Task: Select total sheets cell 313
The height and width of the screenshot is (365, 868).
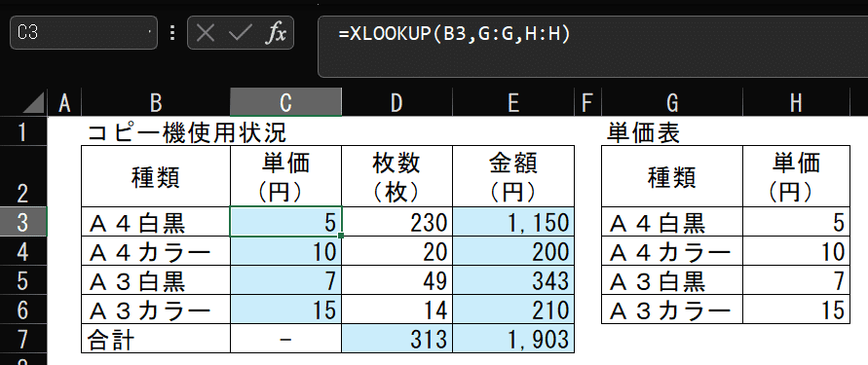Action: tap(396, 339)
